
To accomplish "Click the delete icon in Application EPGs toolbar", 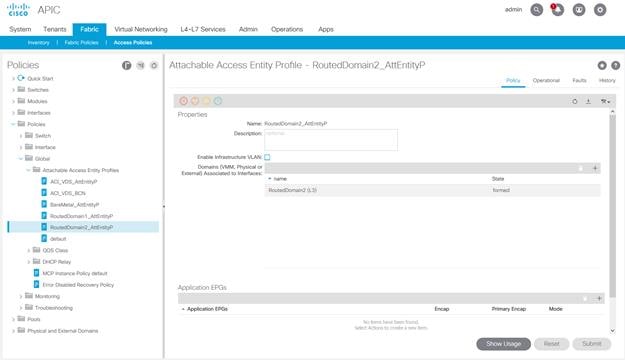I will tap(585, 299).
